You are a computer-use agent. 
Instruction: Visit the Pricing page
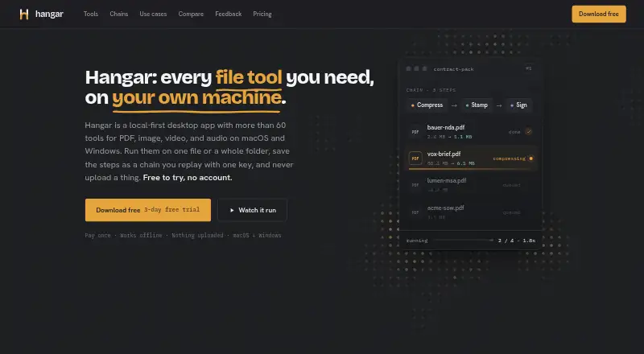262,14
